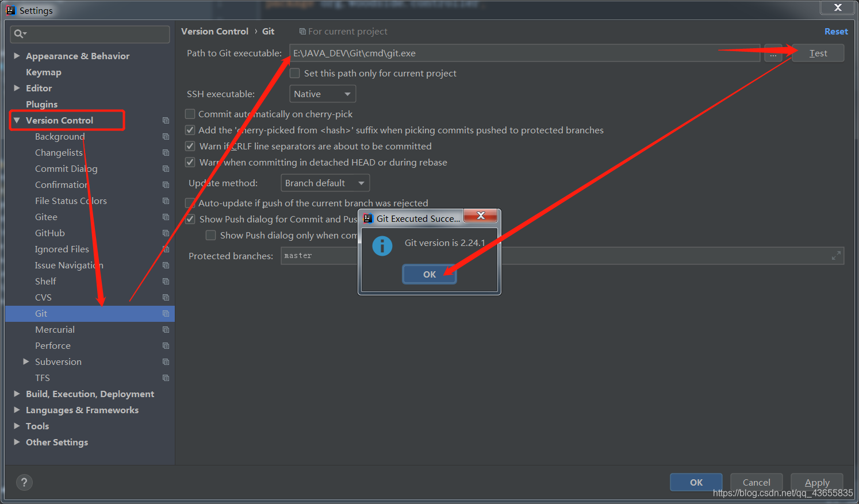This screenshot has height=504, width=859.
Task: Click the project-level icon beside Version Control
Action: (166, 121)
